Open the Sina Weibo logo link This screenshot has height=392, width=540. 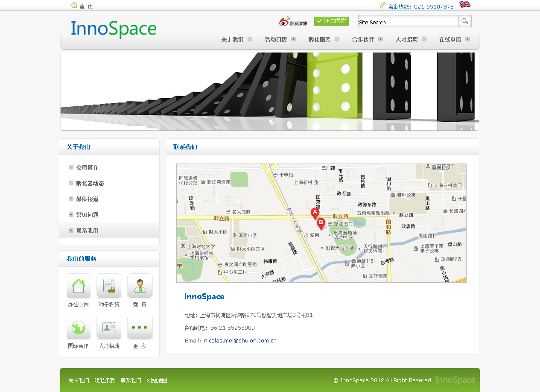click(x=293, y=22)
